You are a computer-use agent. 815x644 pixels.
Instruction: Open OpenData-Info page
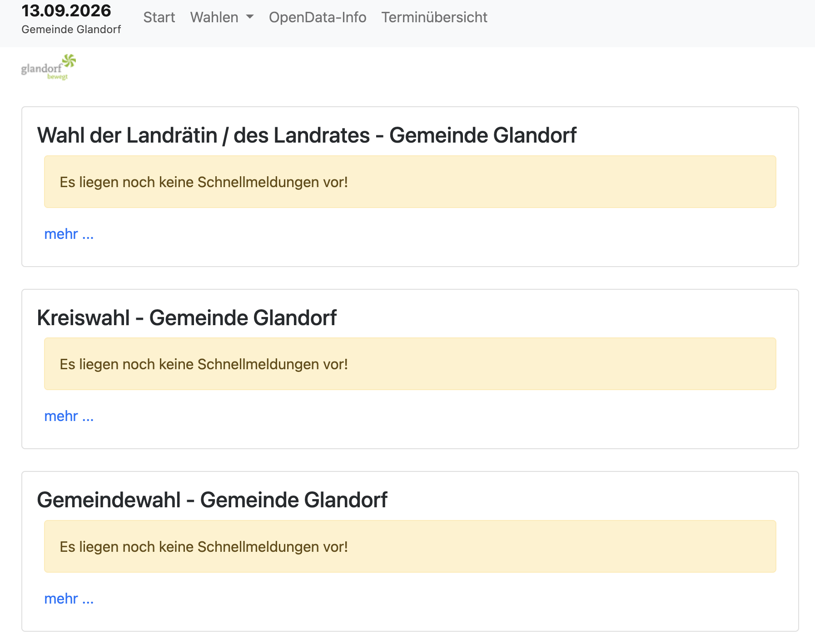click(x=318, y=17)
